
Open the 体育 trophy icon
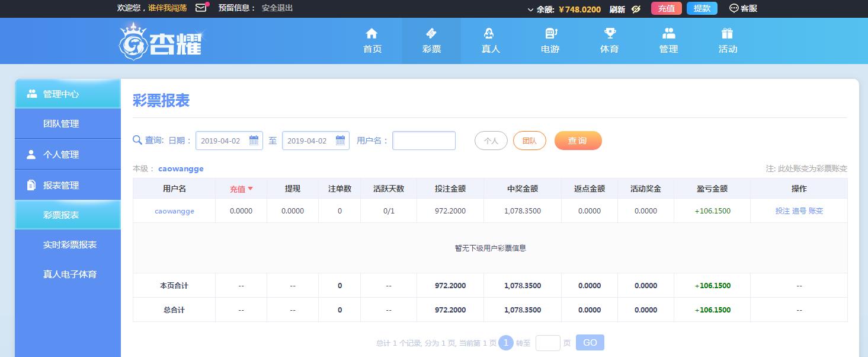(610, 33)
